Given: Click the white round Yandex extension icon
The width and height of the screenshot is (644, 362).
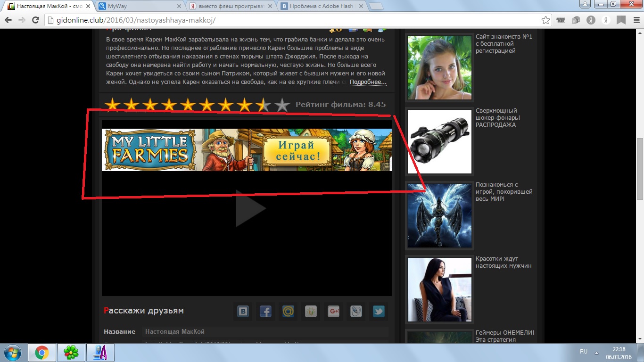Looking at the screenshot, I should tap(606, 20).
